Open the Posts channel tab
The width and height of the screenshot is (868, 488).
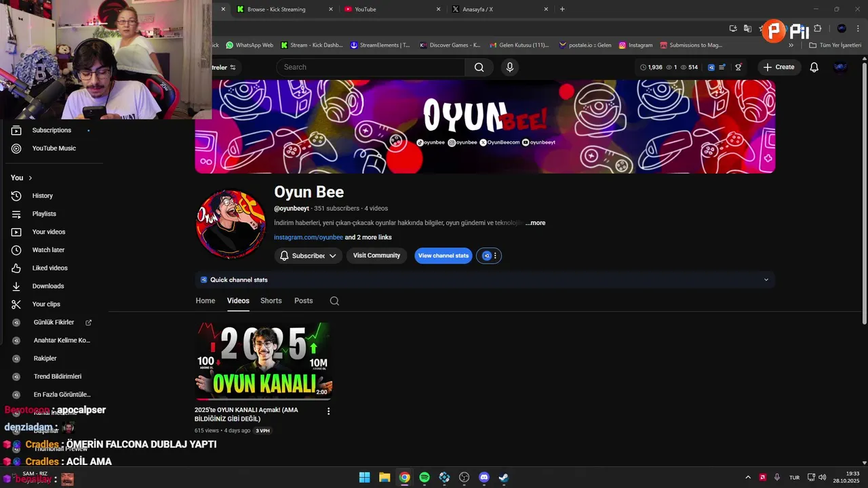pyautogui.click(x=304, y=301)
